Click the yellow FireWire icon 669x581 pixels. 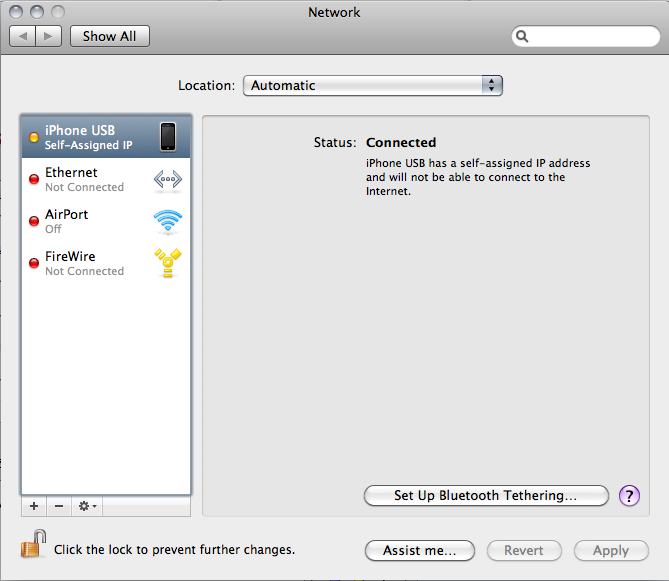coord(168,263)
